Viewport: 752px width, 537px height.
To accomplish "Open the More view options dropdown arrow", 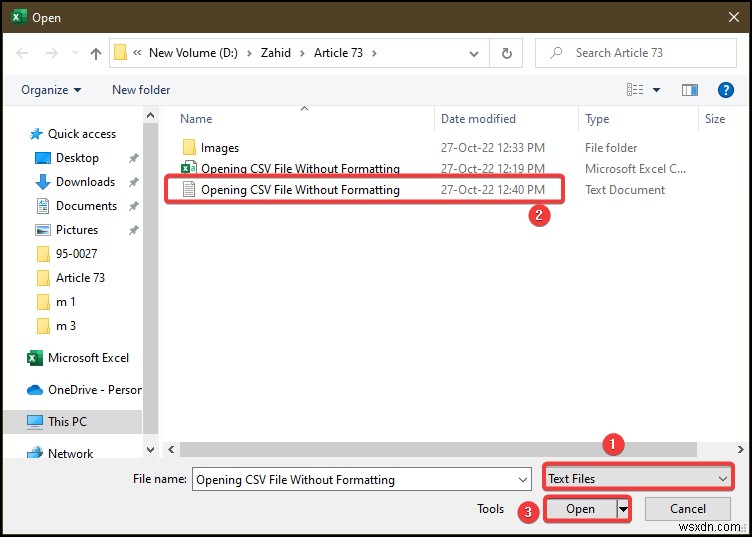I will point(656,90).
